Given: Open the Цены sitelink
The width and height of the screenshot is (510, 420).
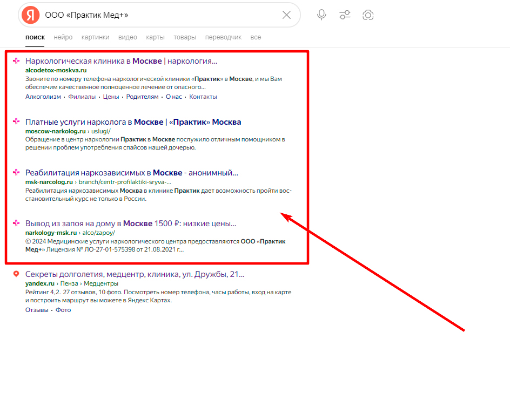Looking at the screenshot, I should [111, 97].
